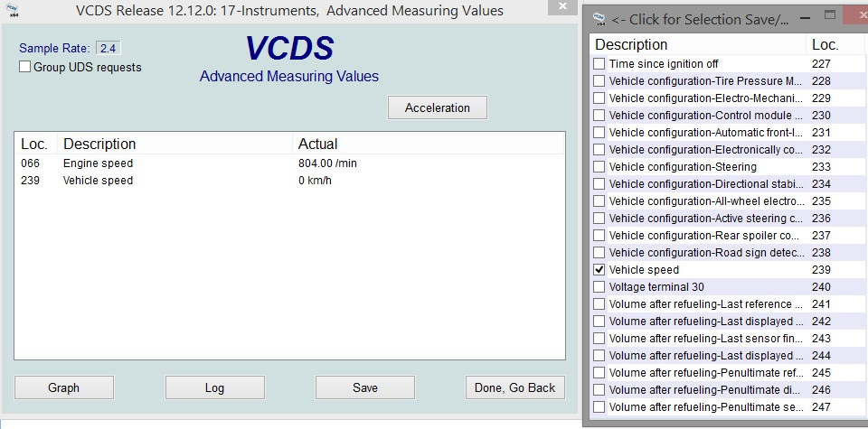Check Volume after refueling-Last displayed, loc 242

tap(599, 321)
